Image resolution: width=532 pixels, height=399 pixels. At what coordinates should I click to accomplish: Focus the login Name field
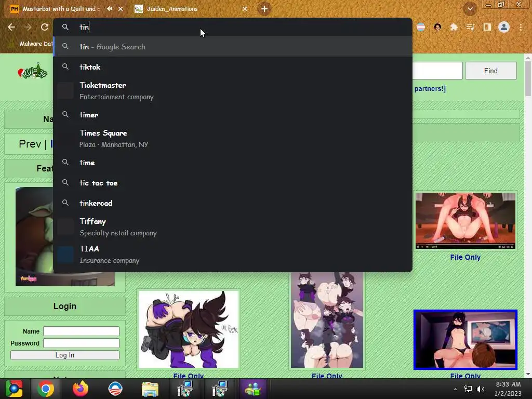tap(81, 331)
